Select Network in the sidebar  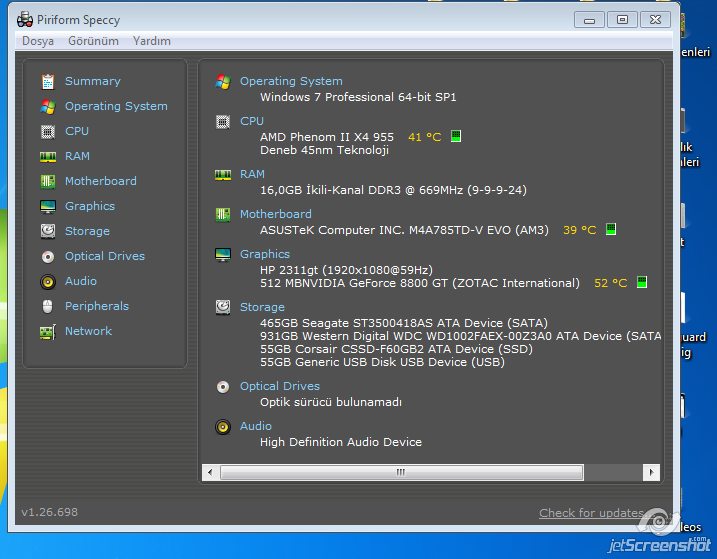88,331
